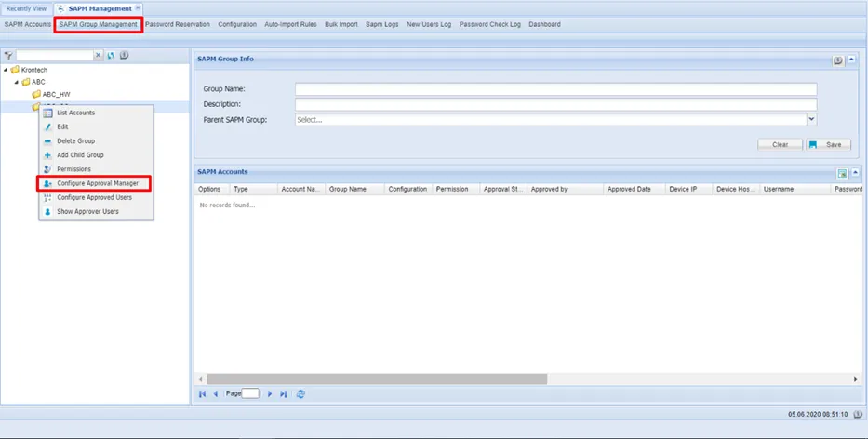The image size is (868, 439).
Task: Click the info icon beside the tree refresh button
Action: [124, 56]
